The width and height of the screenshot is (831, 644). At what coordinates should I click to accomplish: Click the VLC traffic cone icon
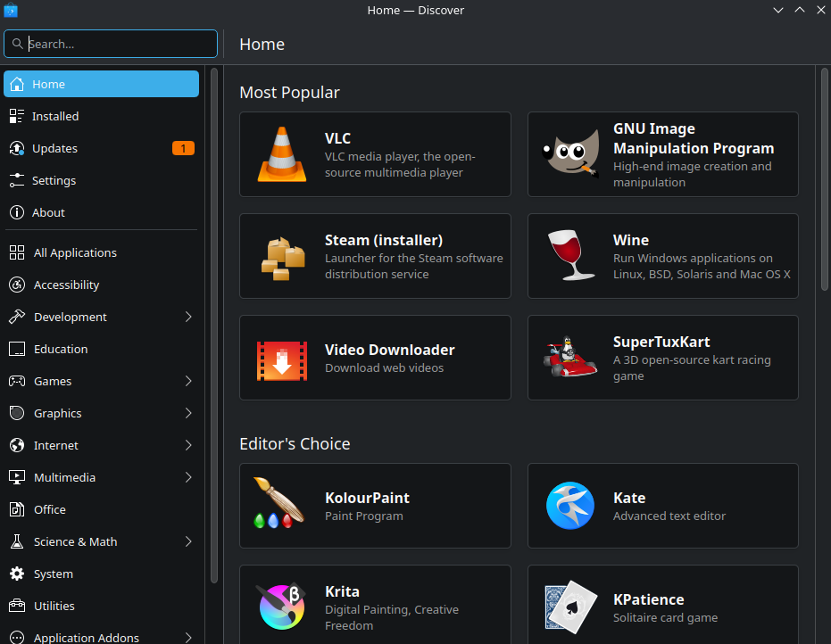click(x=282, y=154)
